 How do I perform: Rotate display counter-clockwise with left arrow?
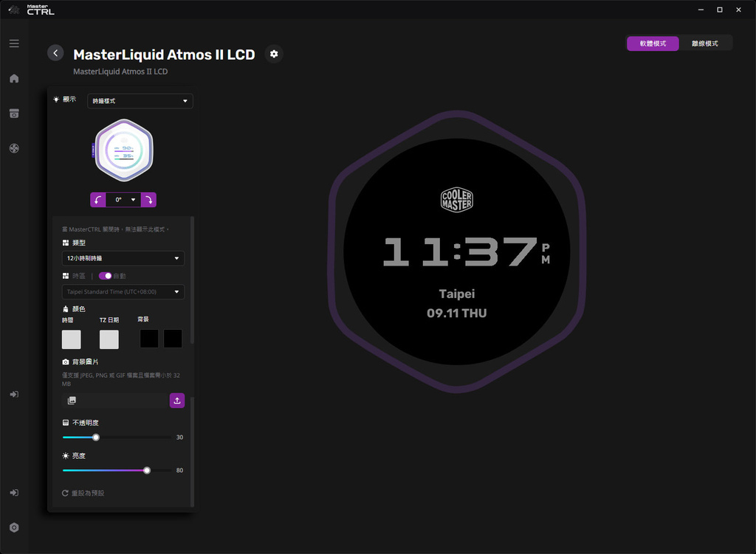[98, 199]
